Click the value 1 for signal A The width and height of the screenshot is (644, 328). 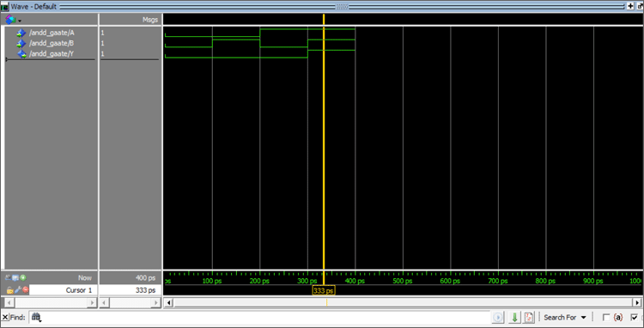click(x=103, y=33)
